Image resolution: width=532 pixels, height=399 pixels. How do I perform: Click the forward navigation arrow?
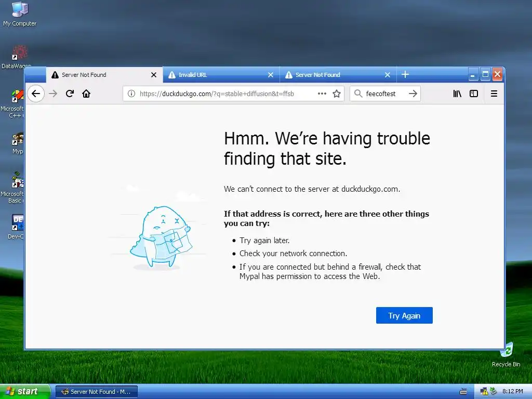point(53,94)
